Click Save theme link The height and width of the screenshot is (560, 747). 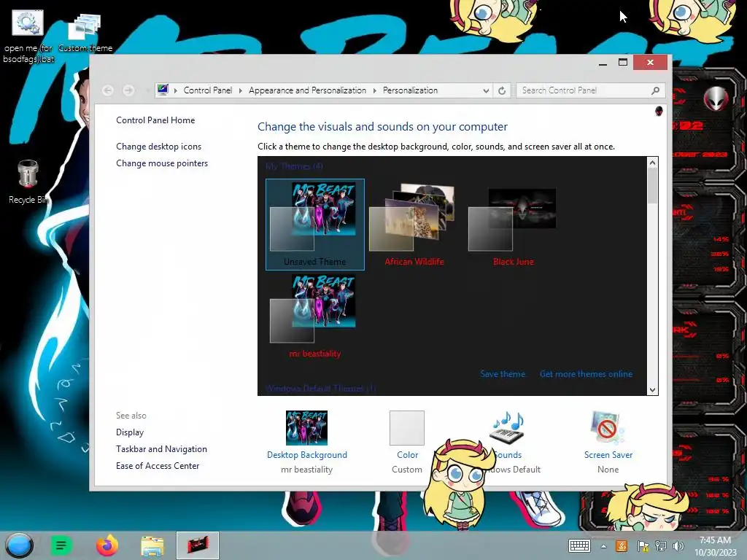503,374
